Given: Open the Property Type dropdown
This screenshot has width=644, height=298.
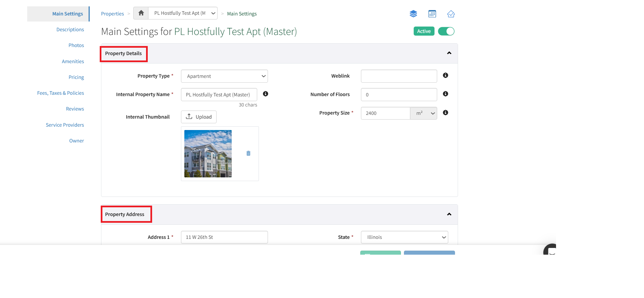Looking at the screenshot, I should (224, 76).
